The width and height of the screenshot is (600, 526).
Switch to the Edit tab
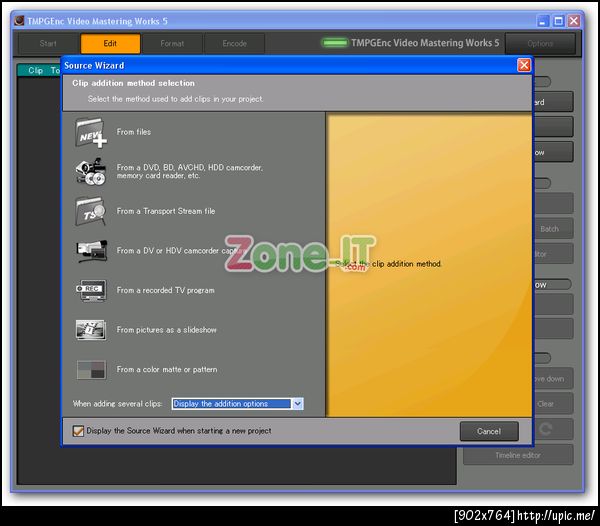[110, 43]
